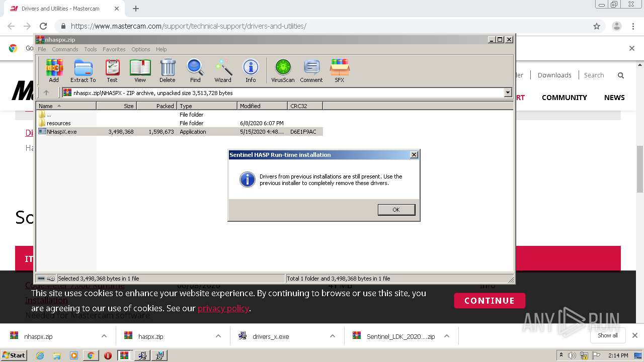Open Opera from the taskbar
This screenshot has height=362, width=644.
tap(108, 355)
